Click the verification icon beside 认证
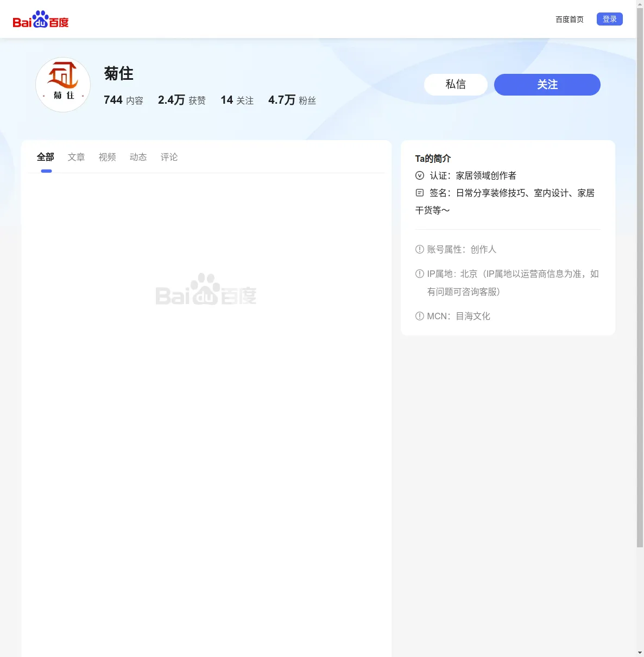The width and height of the screenshot is (644, 657). click(420, 175)
